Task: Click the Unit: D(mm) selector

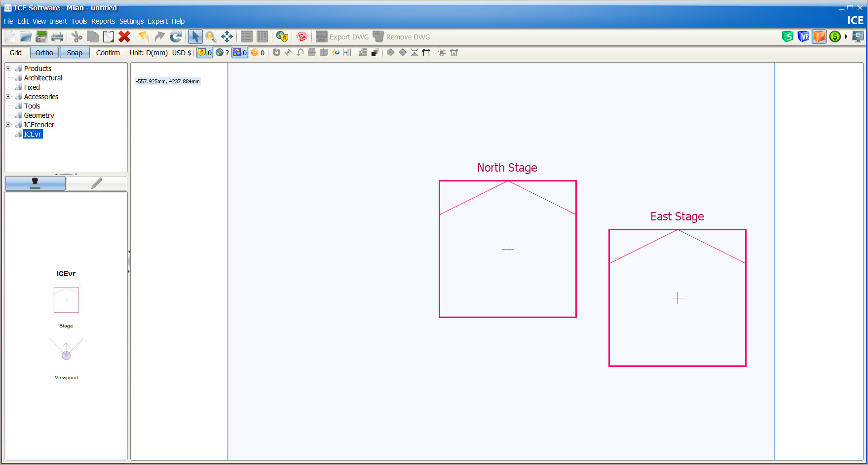Action: 149,53
